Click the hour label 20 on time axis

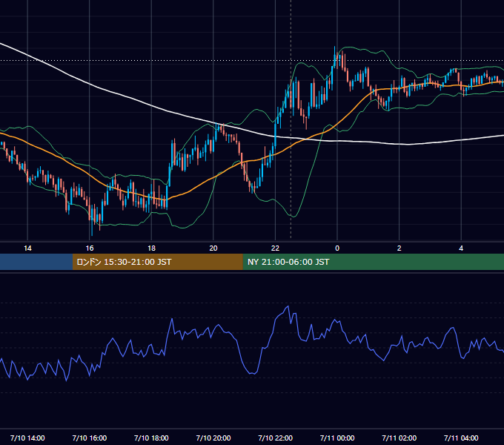coord(213,248)
